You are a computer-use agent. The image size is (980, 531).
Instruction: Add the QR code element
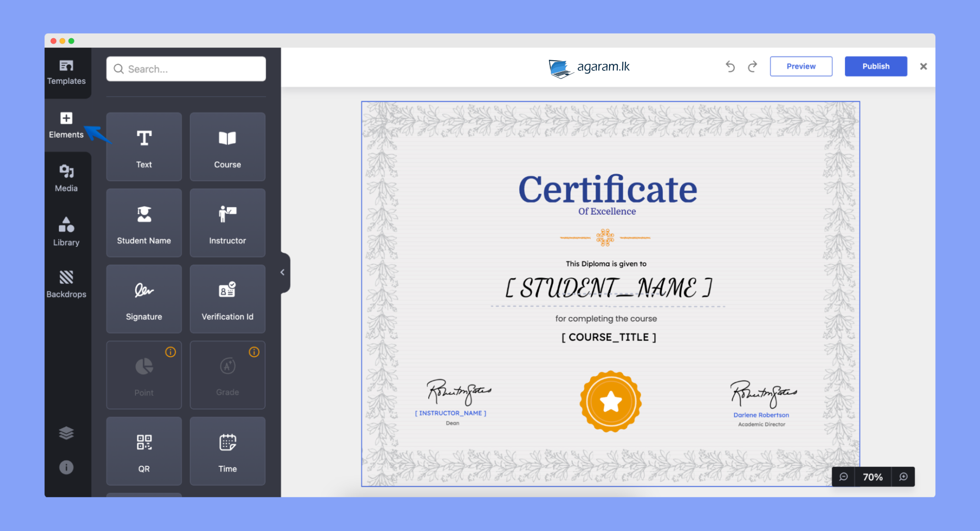[144, 451]
